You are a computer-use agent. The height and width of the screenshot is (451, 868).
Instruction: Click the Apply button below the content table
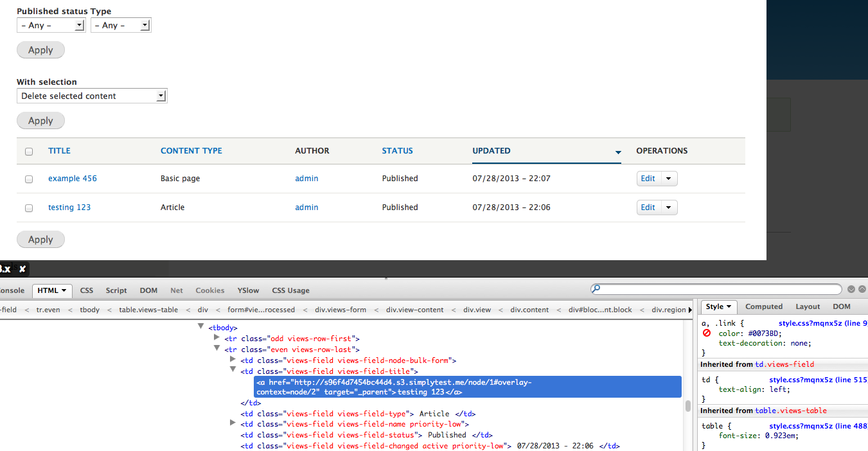click(40, 239)
